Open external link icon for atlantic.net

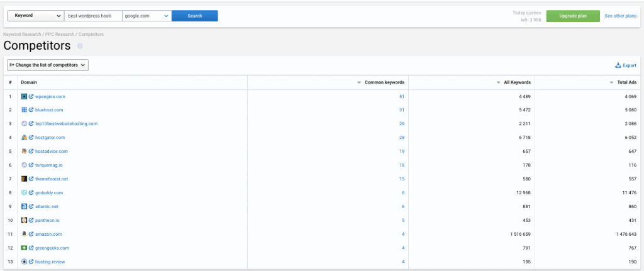pyautogui.click(x=31, y=206)
